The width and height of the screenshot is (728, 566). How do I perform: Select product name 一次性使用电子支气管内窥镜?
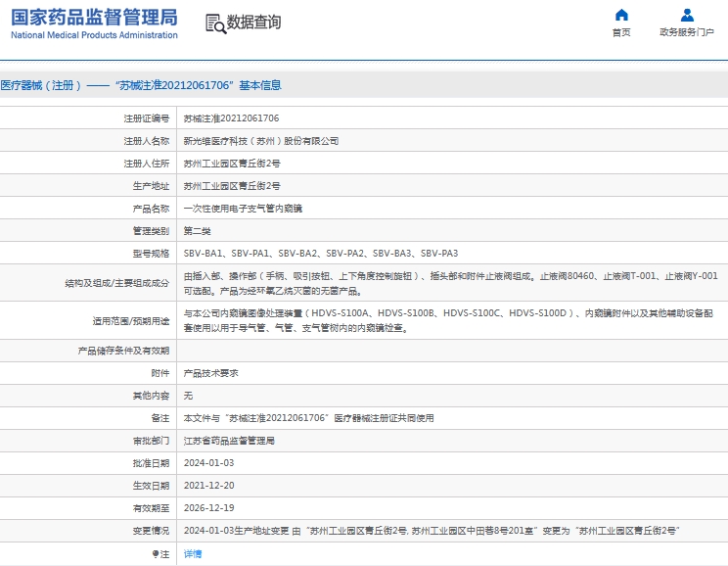pyautogui.click(x=243, y=209)
